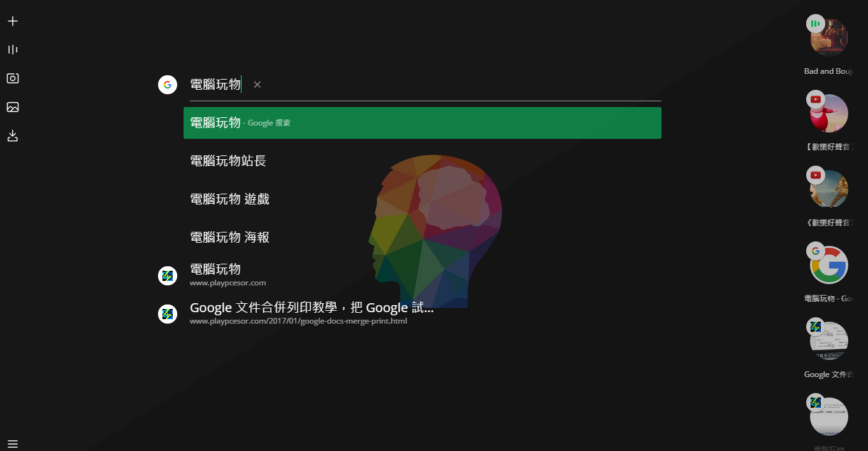Clear the search text with X
The image size is (868, 451).
pyautogui.click(x=257, y=85)
